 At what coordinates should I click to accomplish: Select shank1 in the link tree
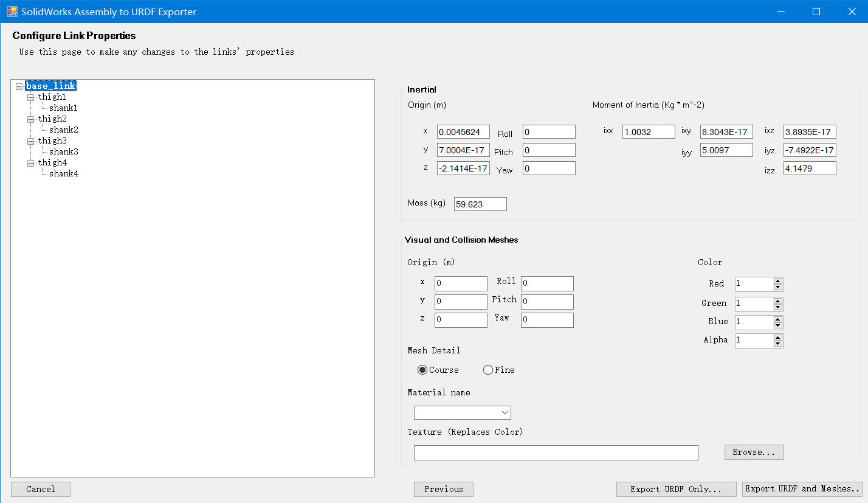(x=64, y=108)
